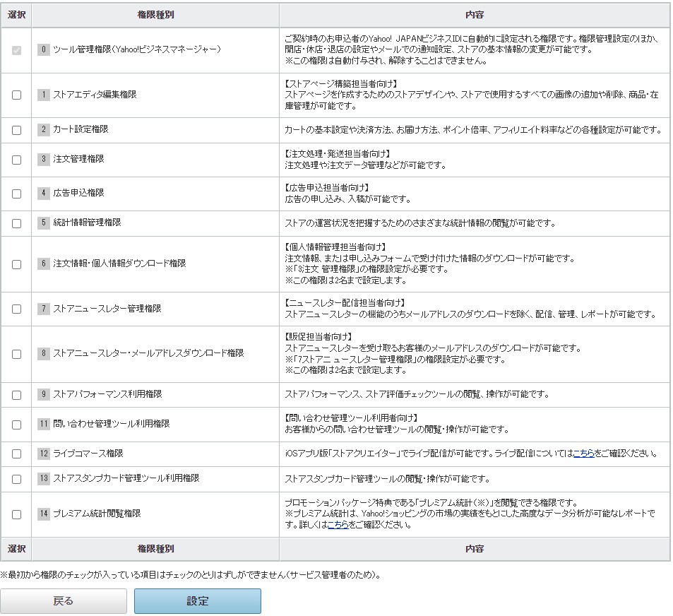Select ストアスタンプカード管理ツール利用権限 checkbox
Image resolution: width=673 pixels, height=616 pixels.
click(16, 479)
